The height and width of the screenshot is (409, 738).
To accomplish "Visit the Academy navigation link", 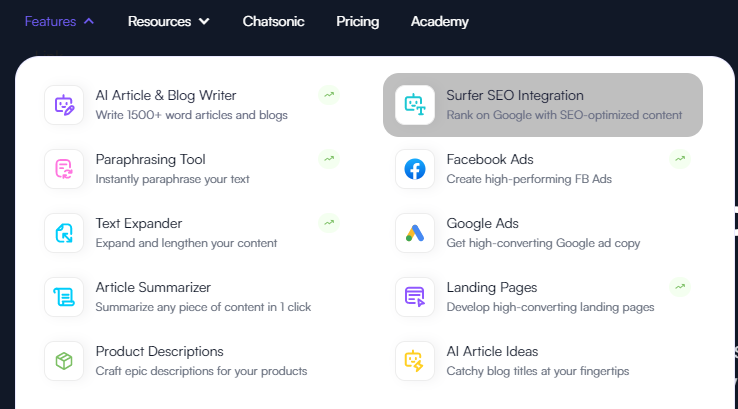I will 440,21.
